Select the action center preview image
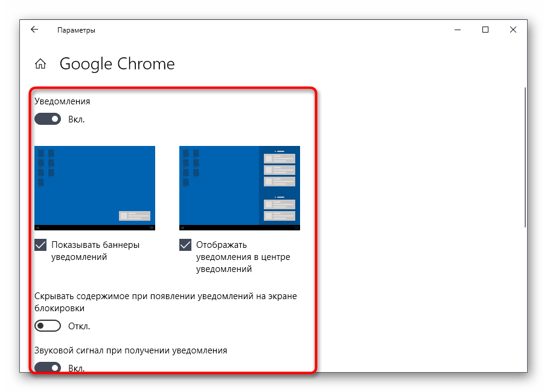This screenshot has height=392, width=547. (x=240, y=188)
